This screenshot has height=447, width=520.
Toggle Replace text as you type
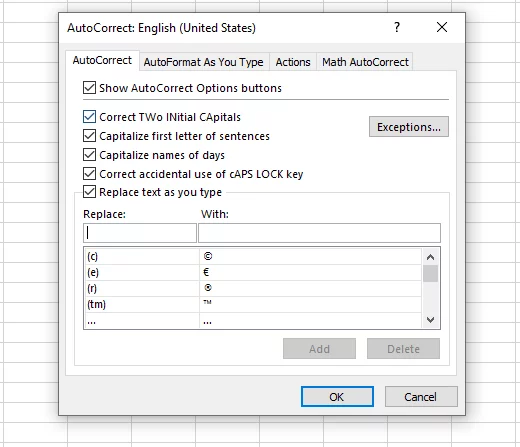coord(89,192)
